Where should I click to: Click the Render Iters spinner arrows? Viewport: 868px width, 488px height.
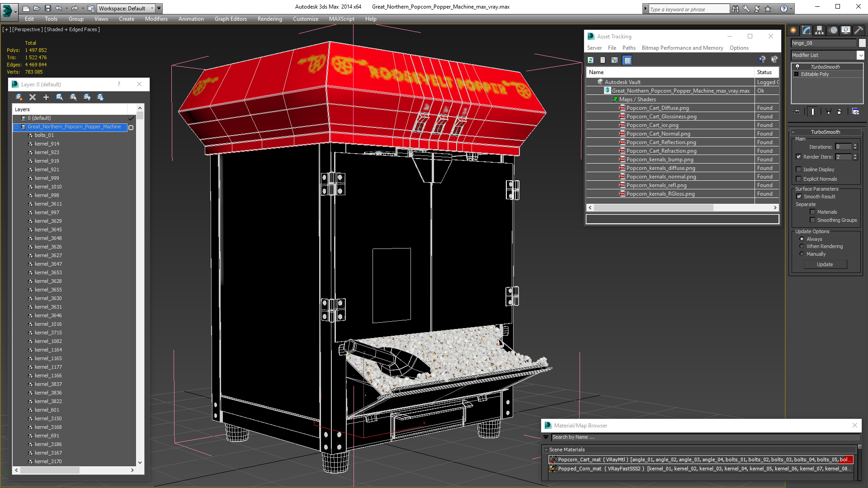point(855,157)
